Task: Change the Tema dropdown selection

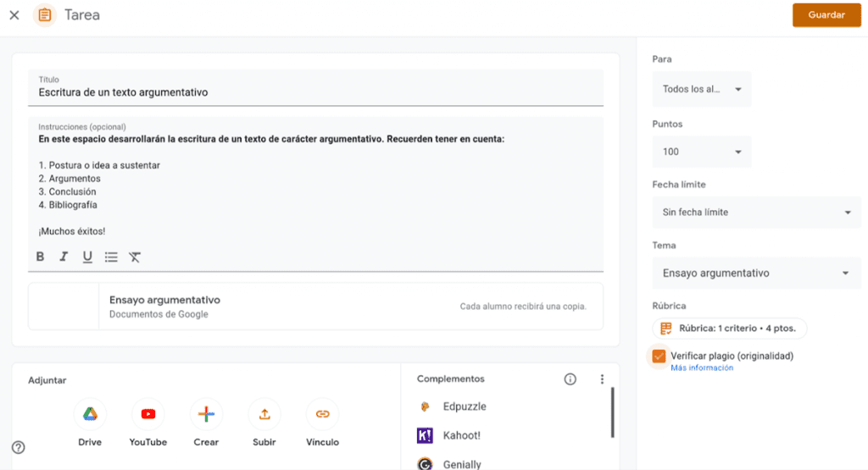Action: coord(755,274)
